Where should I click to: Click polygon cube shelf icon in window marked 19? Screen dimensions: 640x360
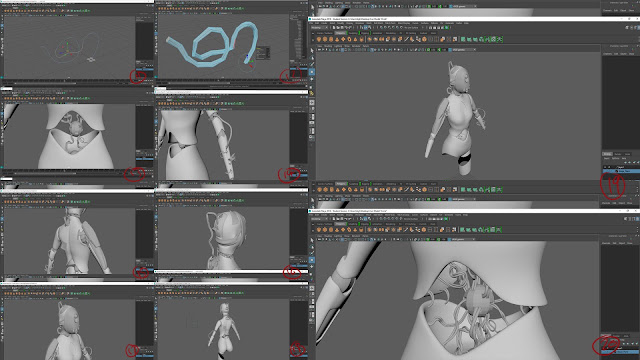click(x=325, y=39)
